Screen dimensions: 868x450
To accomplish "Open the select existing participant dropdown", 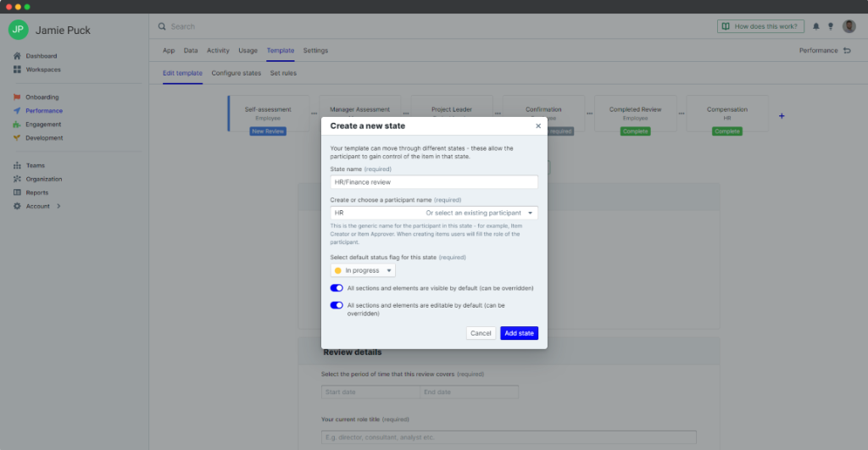I will (479, 213).
